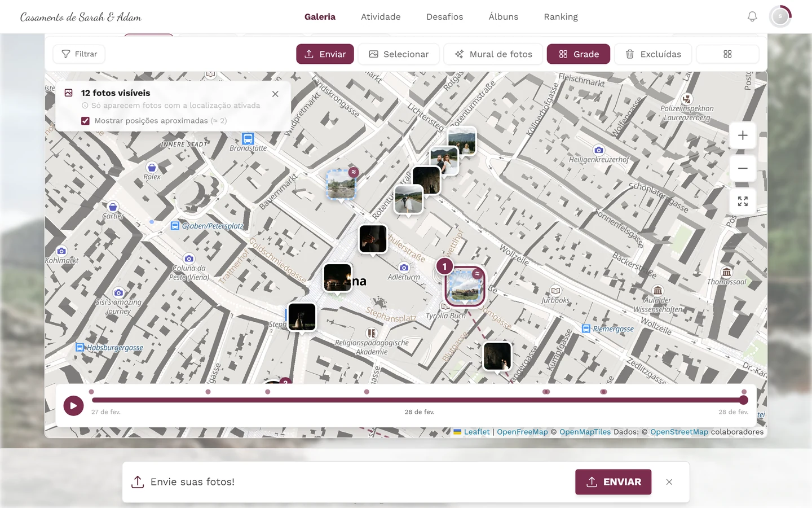Open the Filtrar filter options

79,54
